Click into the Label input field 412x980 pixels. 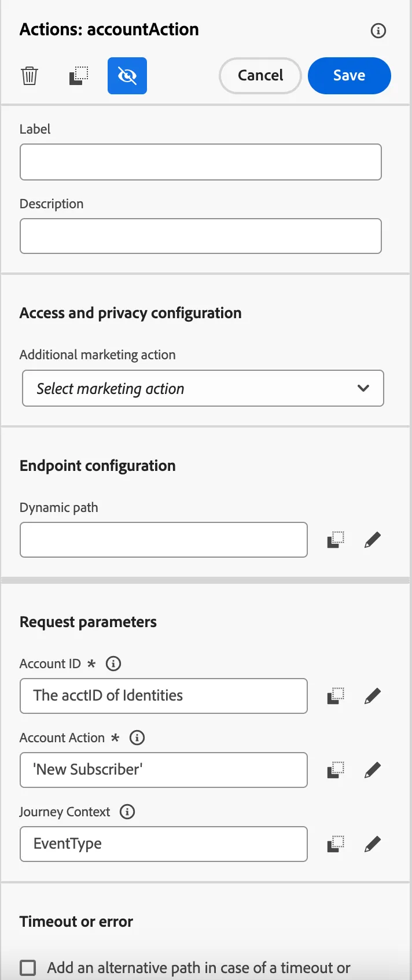(x=201, y=162)
